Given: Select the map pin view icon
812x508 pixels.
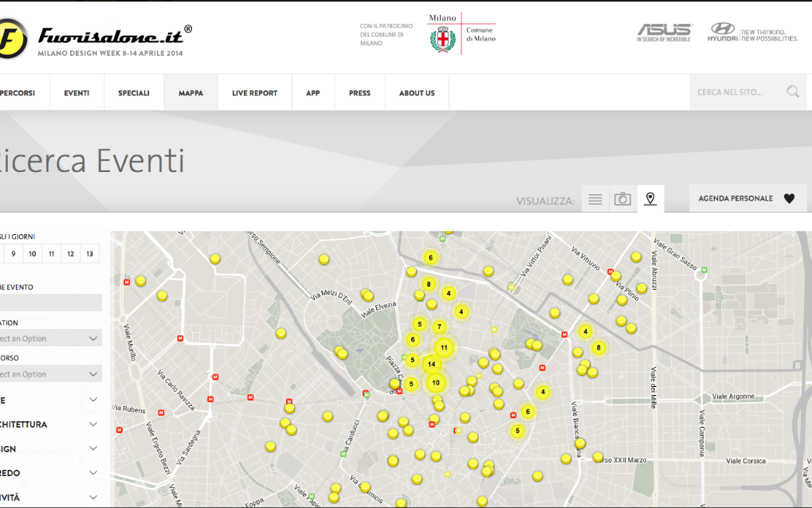Looking at the screenshot, I should pyautogui.click(x=651, y=199).
